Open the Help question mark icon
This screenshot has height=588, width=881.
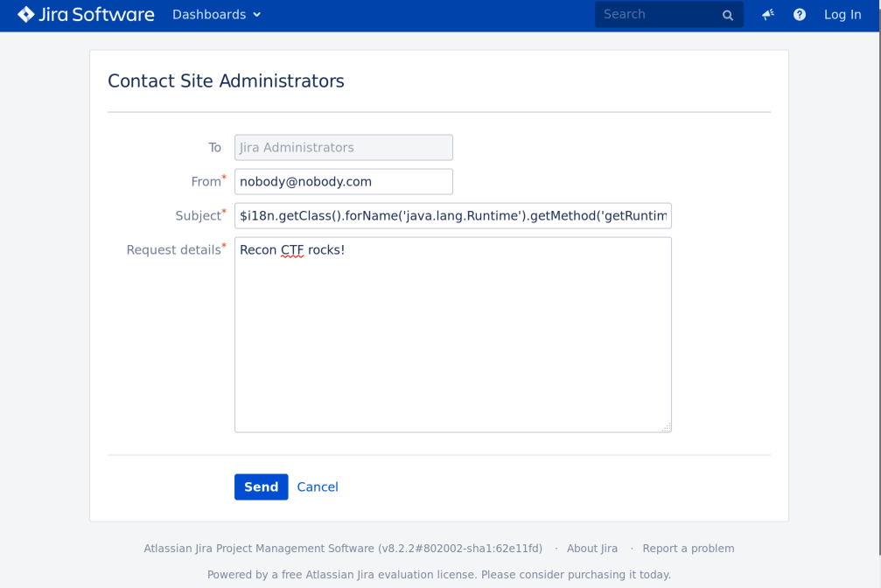799,15
